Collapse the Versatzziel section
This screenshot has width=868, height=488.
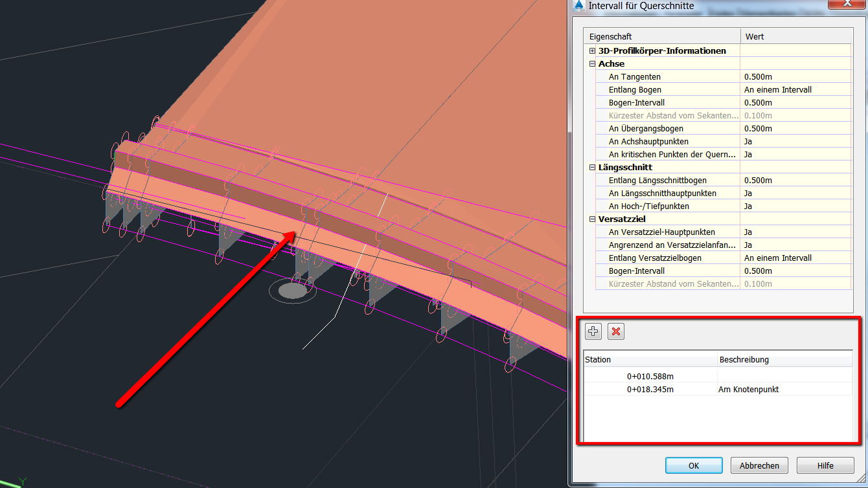pos(591,219)
